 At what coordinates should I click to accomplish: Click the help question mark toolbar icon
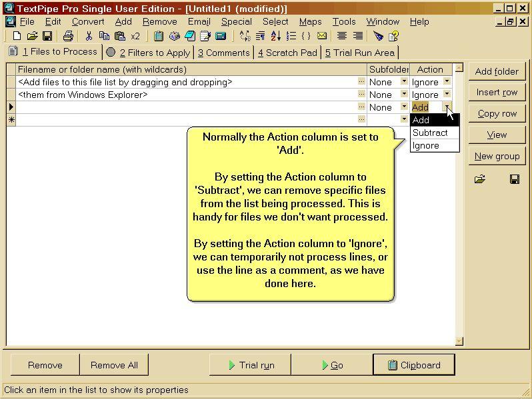(393, 35)
